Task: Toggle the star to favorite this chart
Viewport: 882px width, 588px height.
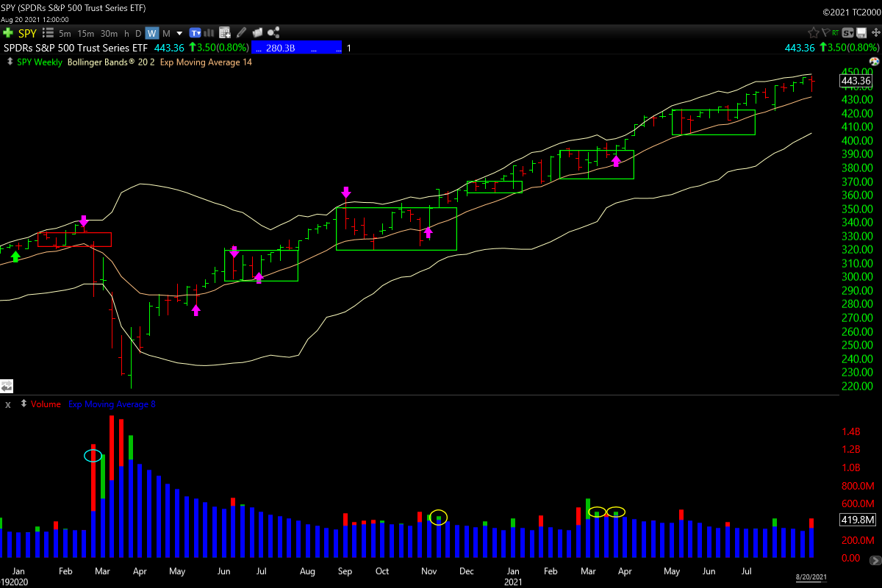Action: point(814,33)
